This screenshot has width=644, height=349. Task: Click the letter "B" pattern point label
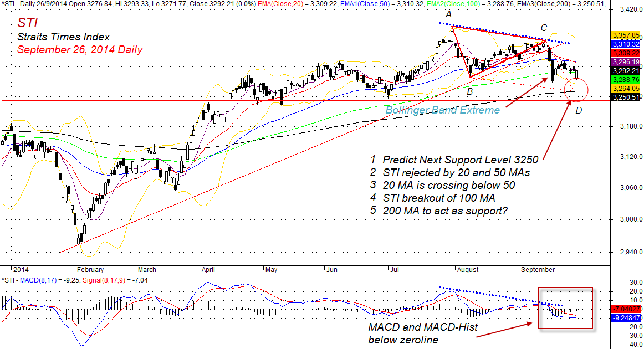tap(470, 91)
